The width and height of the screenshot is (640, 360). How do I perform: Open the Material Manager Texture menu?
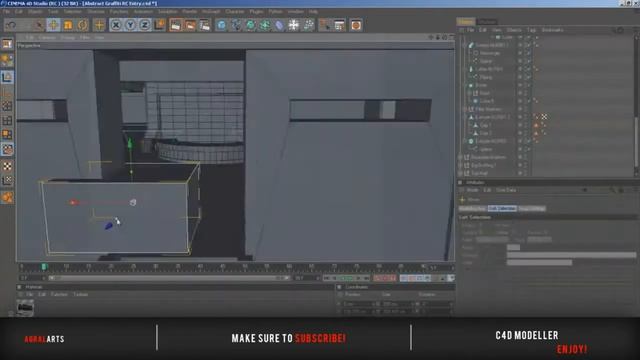(x=80, y=294)
